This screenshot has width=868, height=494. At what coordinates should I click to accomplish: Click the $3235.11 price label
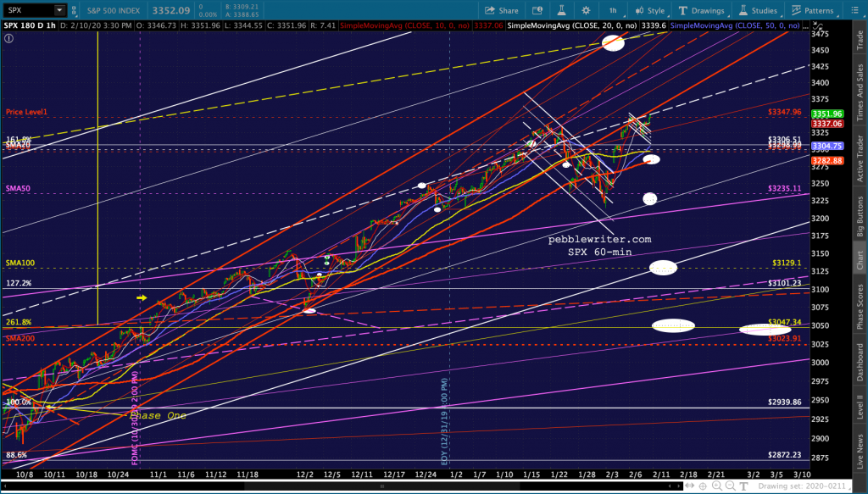click(x=784, y=188)
